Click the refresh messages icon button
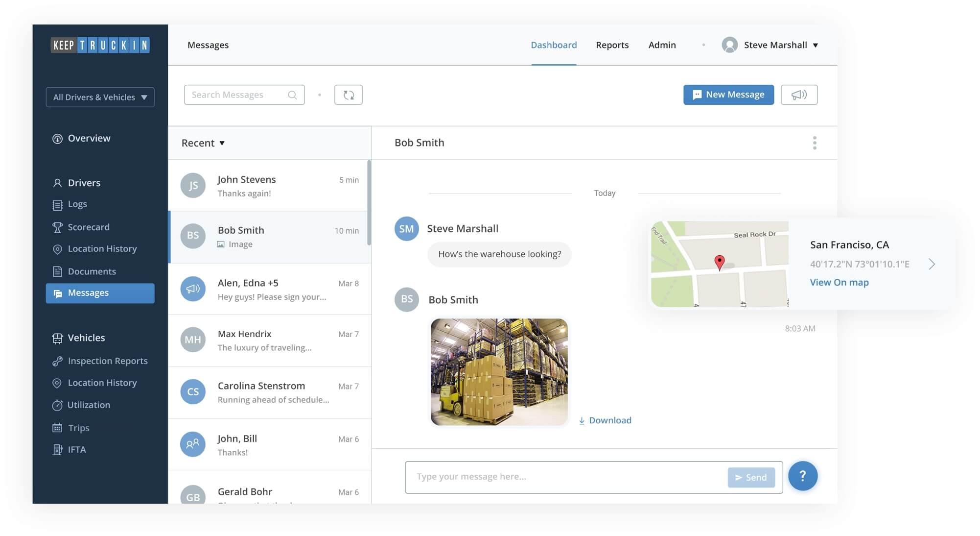The height and width of the screenshot is (536, 980). tap(348, 95)
